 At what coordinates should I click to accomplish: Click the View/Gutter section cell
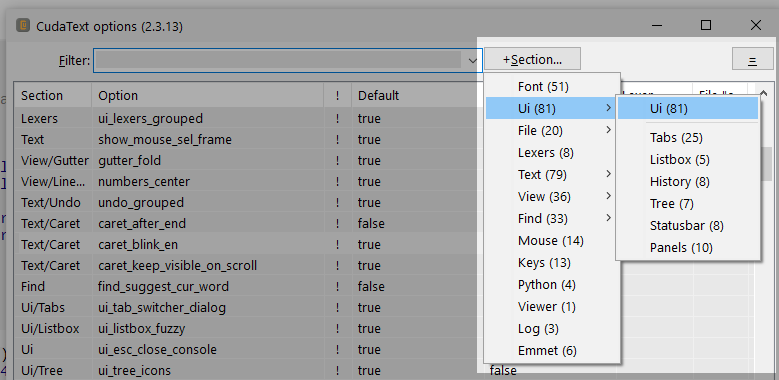(x=55, y=160)
